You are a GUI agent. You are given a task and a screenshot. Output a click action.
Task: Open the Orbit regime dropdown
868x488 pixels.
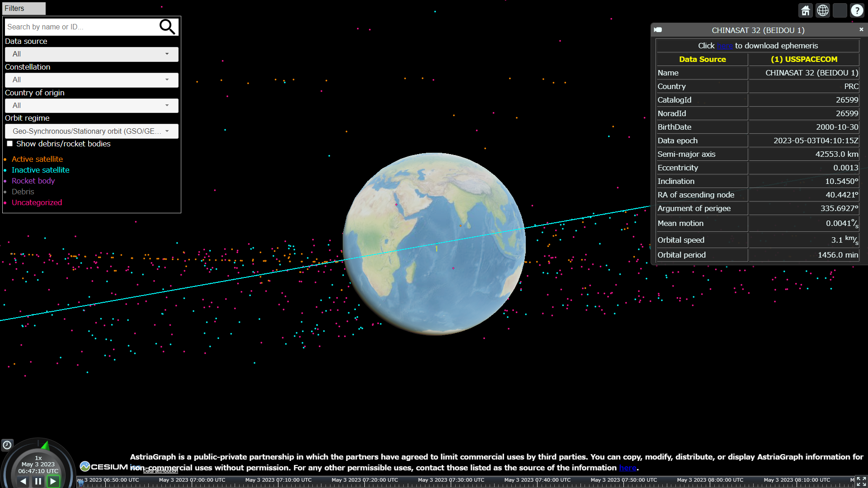click(92, 131)
